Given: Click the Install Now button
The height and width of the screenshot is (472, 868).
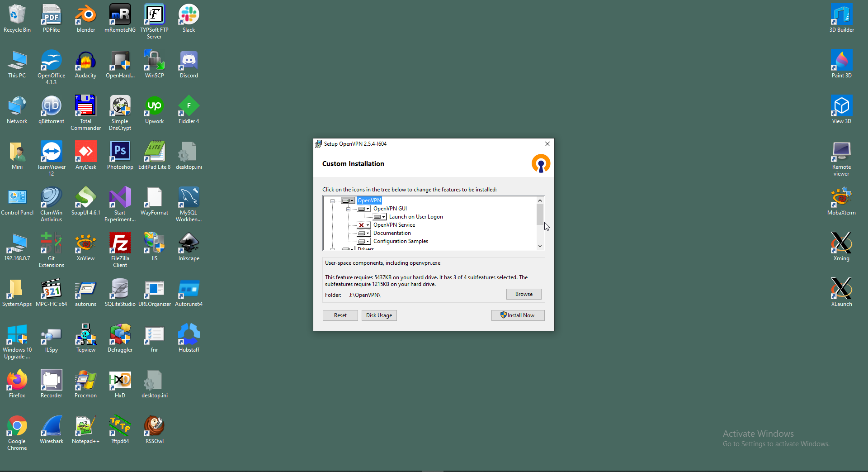Looking at the screenshot, I should point(518,315).
